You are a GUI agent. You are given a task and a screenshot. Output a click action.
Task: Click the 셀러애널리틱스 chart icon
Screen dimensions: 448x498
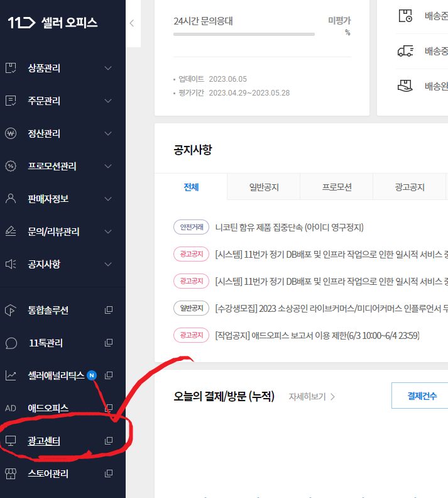point(11,376)
